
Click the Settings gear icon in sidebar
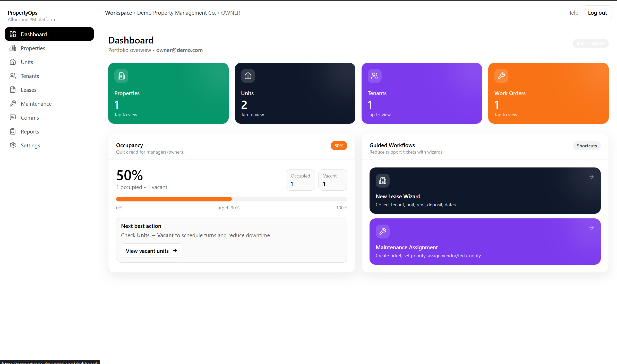(13, 145)
